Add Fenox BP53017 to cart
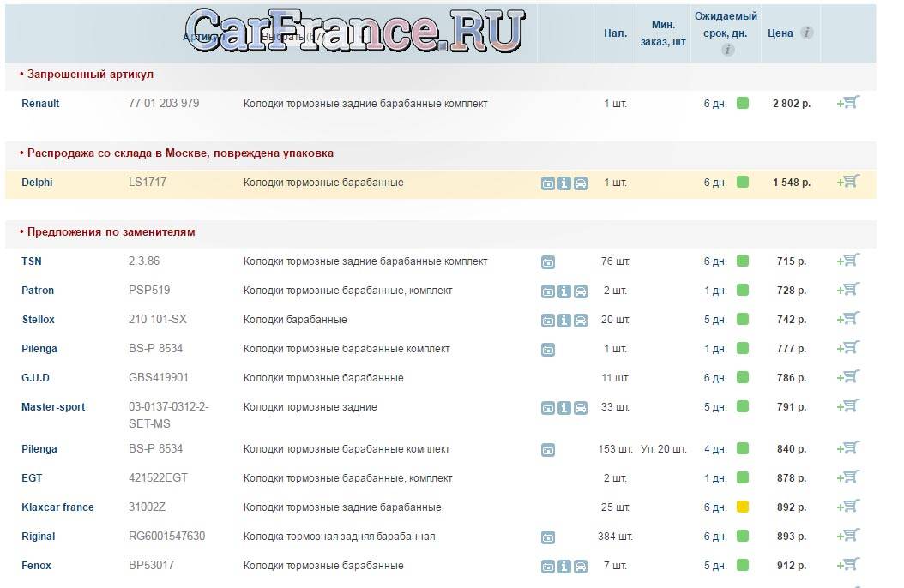The height and width of the screenshot is (588, 904). pos(848,565)
